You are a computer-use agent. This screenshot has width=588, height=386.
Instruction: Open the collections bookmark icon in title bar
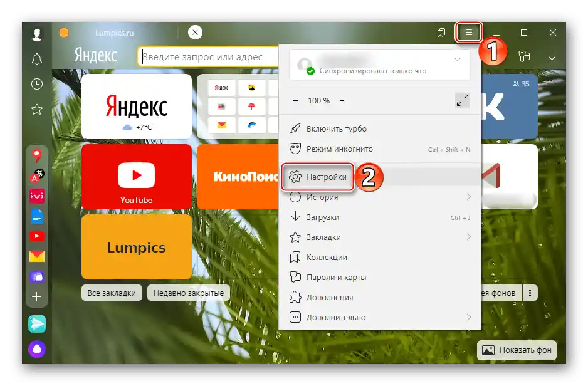(441, 33)
